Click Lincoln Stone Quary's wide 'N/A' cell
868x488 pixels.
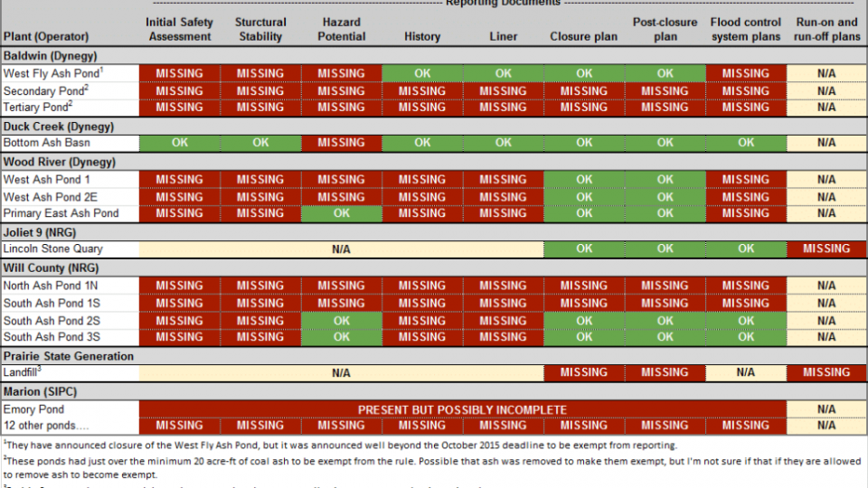tap(341, 249)
